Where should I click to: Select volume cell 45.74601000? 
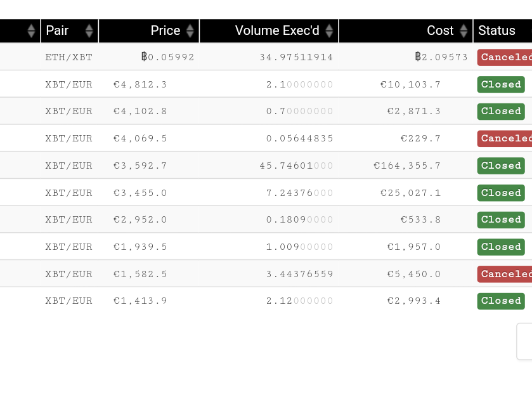coord(296,166)
